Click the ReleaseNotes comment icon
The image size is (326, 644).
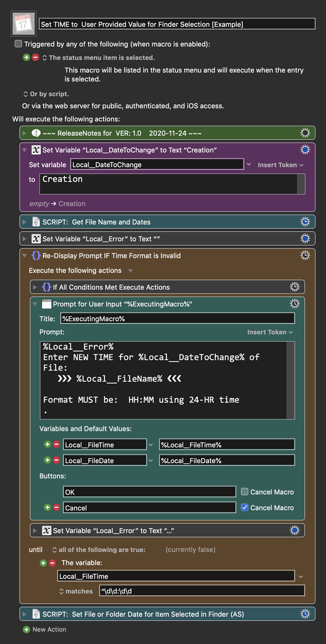point(36,133)
